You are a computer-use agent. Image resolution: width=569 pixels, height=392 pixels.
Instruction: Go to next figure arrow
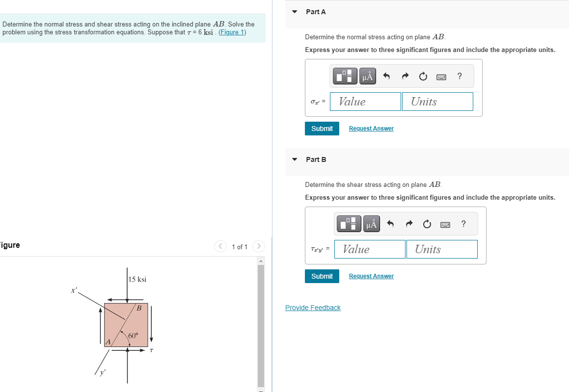[x=258, y=246]
